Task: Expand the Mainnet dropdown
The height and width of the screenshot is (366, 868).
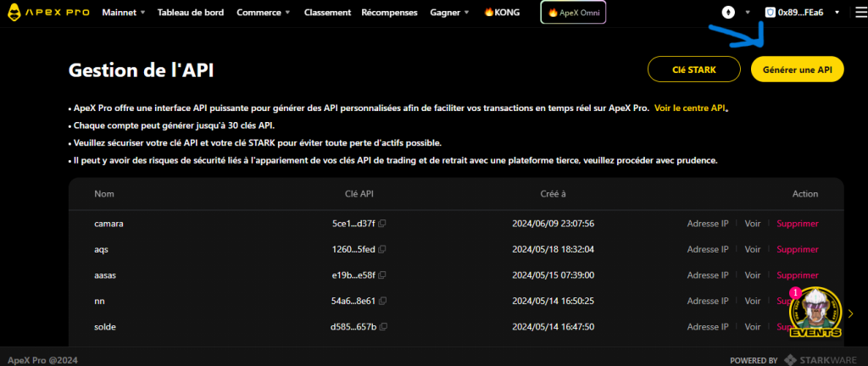Action: coord(124,13)
